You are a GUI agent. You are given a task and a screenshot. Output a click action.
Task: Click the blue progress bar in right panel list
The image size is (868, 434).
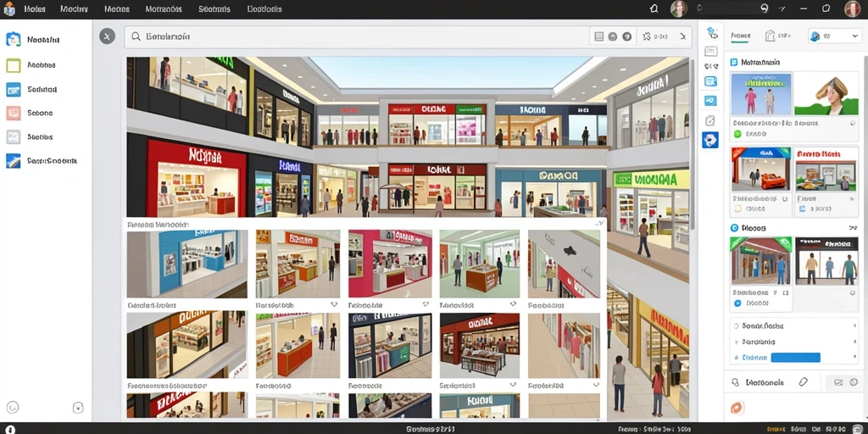[x=795, y=358]
